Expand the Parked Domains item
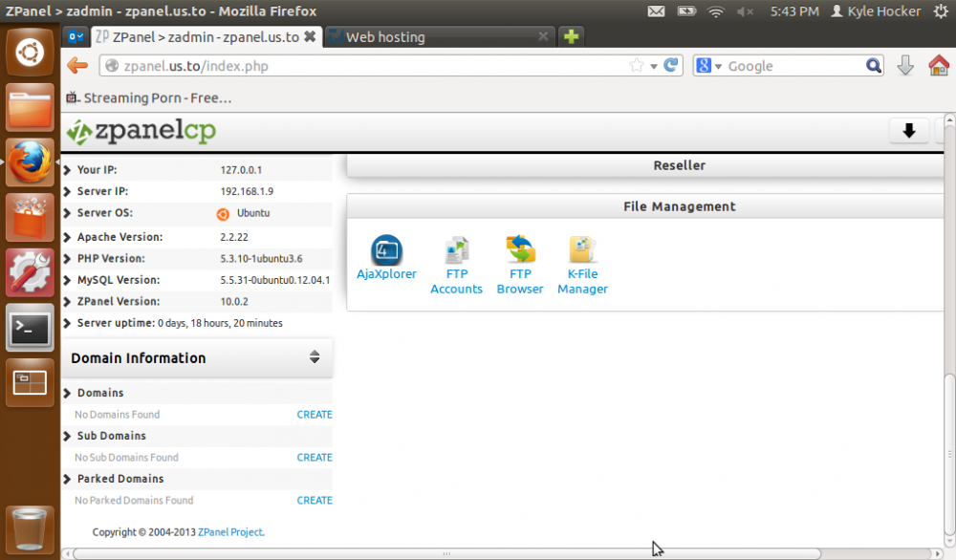 coord(119,479)
